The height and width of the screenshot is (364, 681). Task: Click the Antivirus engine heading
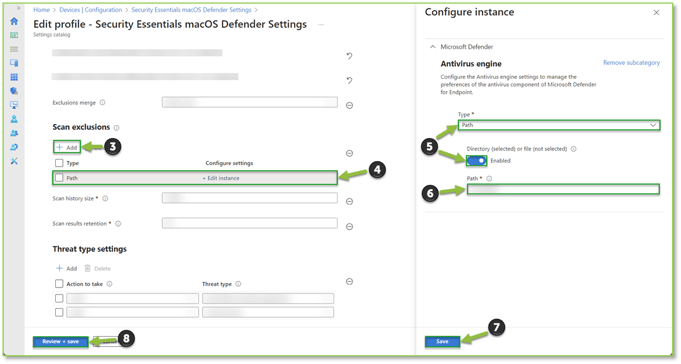click(x=471, y=64)
